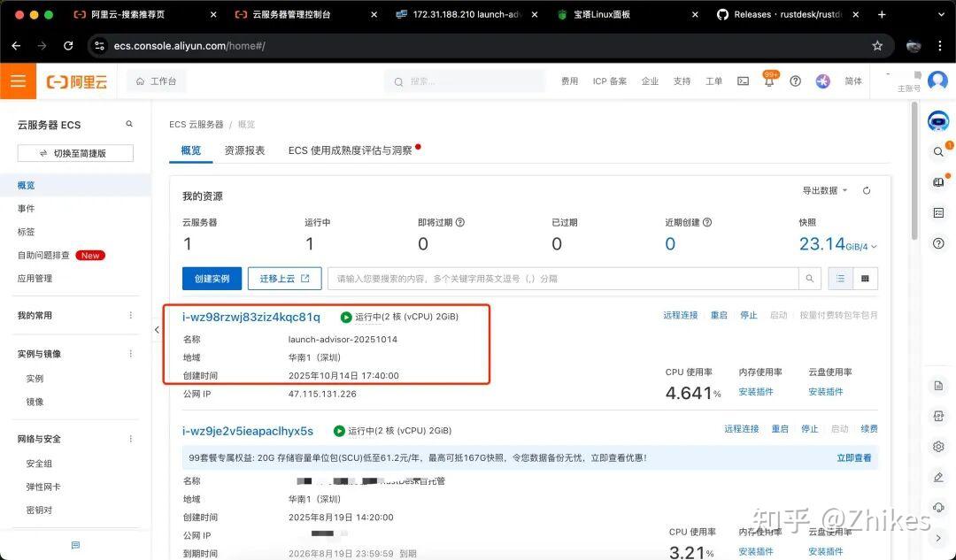Open the book documentation icon in right sidebar

tap(939, 181)
